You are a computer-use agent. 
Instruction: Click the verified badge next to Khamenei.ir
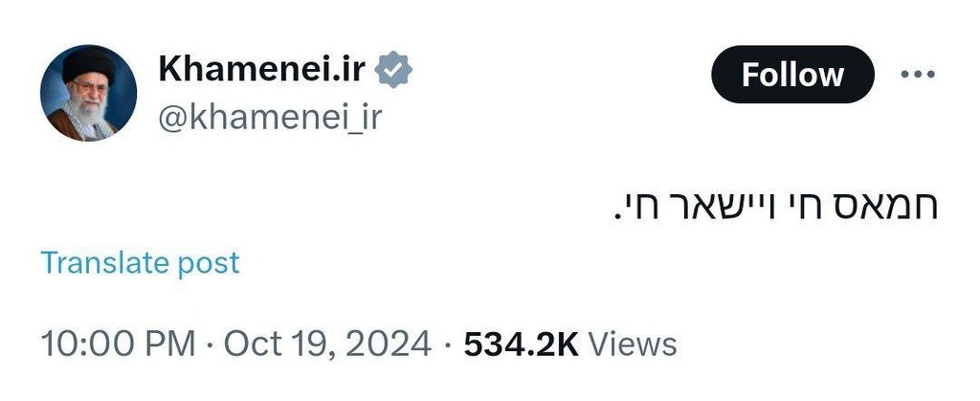point(393,69)
